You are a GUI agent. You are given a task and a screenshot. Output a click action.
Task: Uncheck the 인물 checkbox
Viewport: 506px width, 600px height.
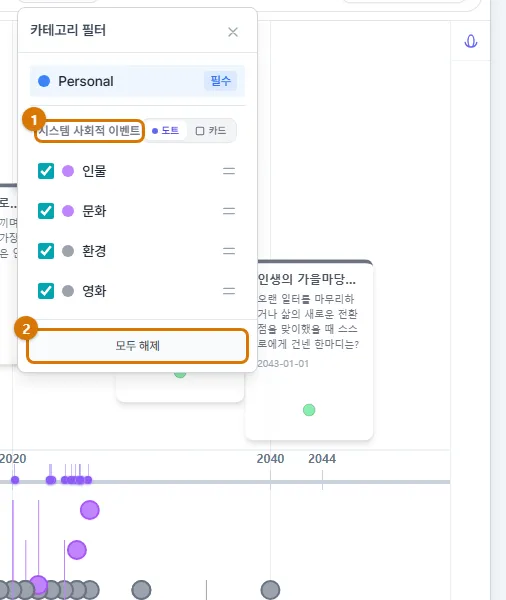point(46,171)
